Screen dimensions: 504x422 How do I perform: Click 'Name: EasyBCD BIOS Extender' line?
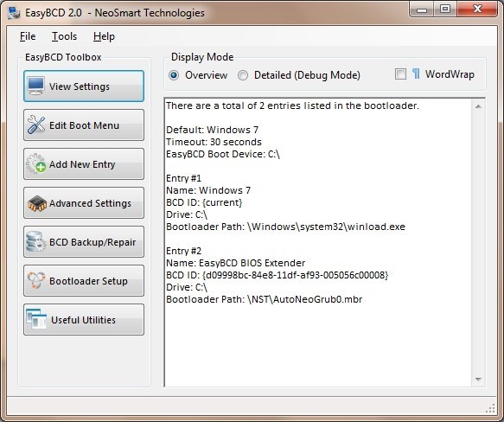tap(236, 263)
